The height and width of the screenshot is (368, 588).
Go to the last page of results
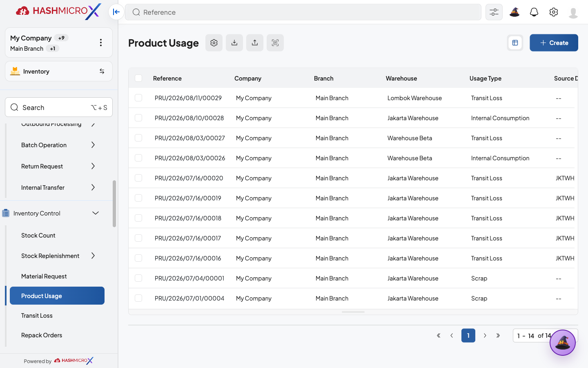[x=498, y=336]
